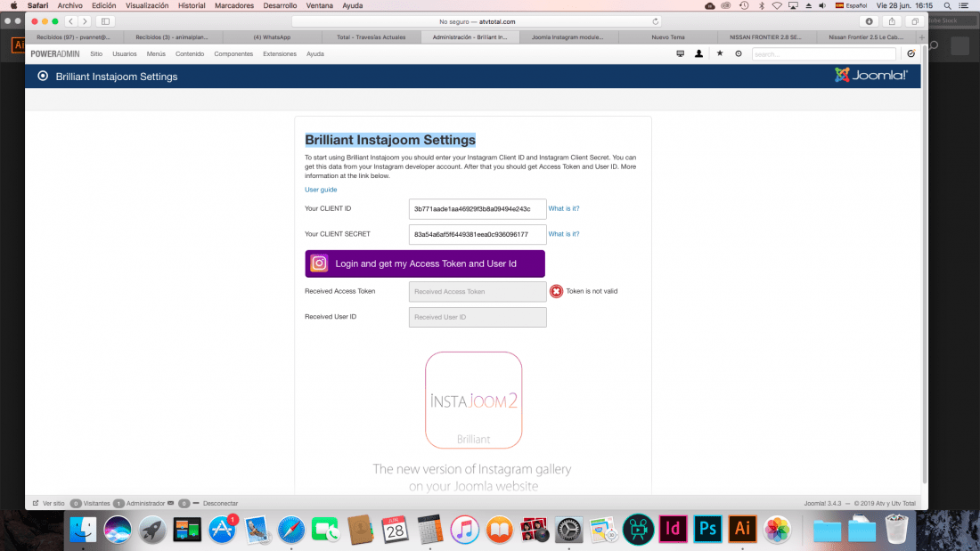Open Spotlight search in menu bar
This screenshot has height=551, width=980.
click(x=948, y=5)
